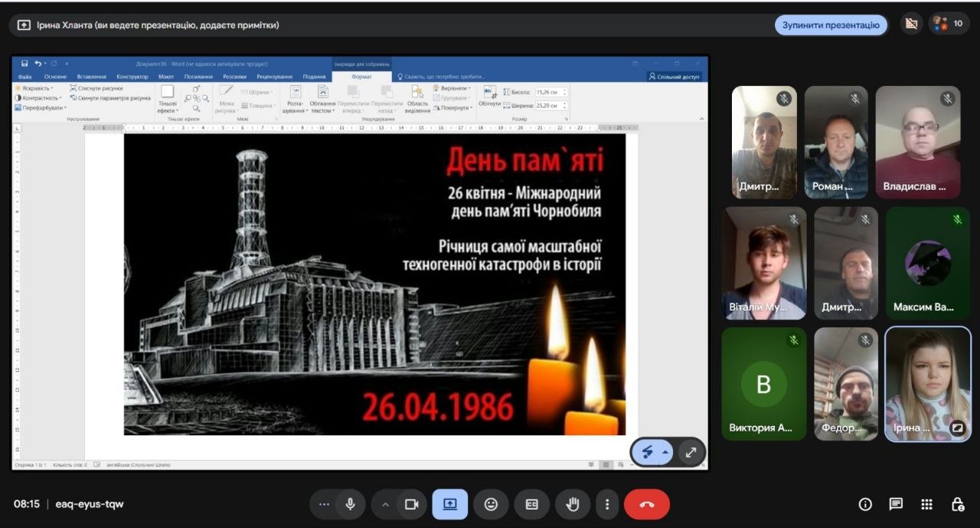Toggle the microphone in Meet controls
This screenshot has height=528, width=980.
pos(350,504)
